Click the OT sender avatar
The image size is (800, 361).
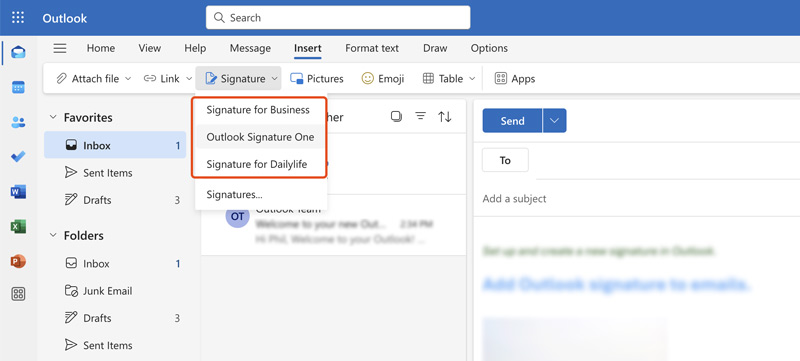(x=237, y=216)
